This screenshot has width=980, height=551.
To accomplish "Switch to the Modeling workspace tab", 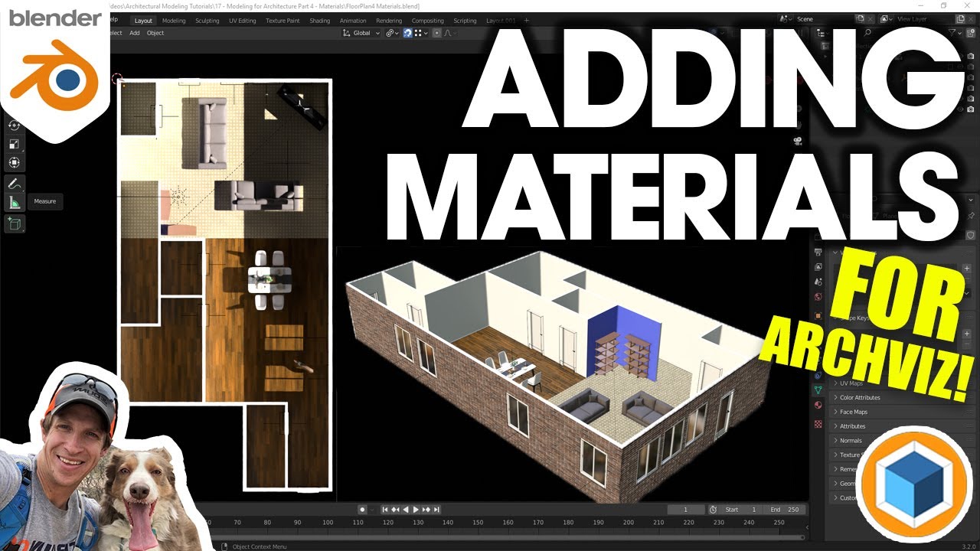I will click(x=174, y=21).
